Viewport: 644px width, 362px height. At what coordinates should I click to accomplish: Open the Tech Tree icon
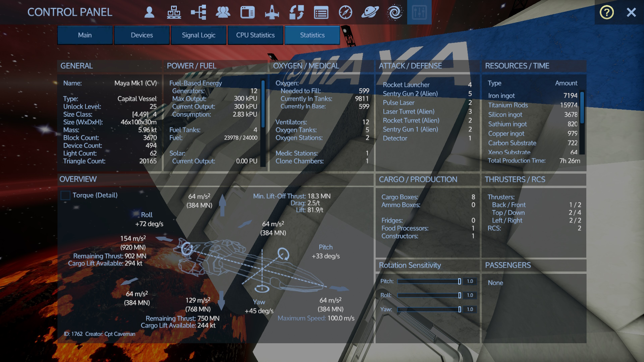199,12
